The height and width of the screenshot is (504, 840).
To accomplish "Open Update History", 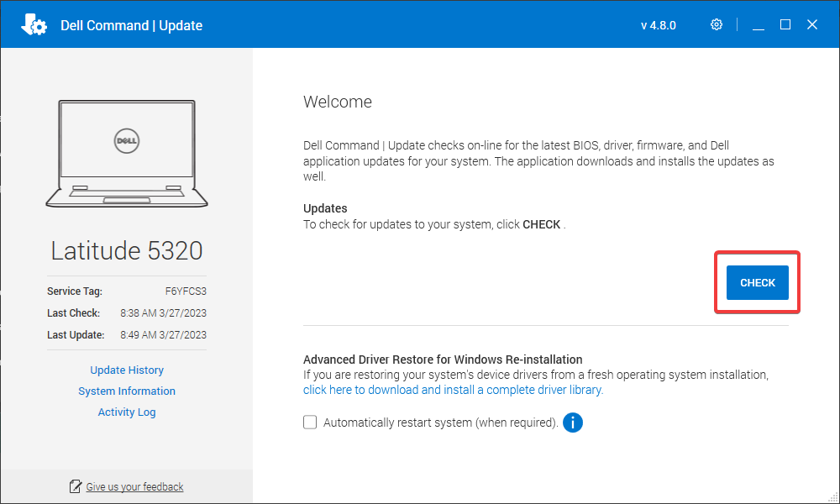I will (127, 370).
